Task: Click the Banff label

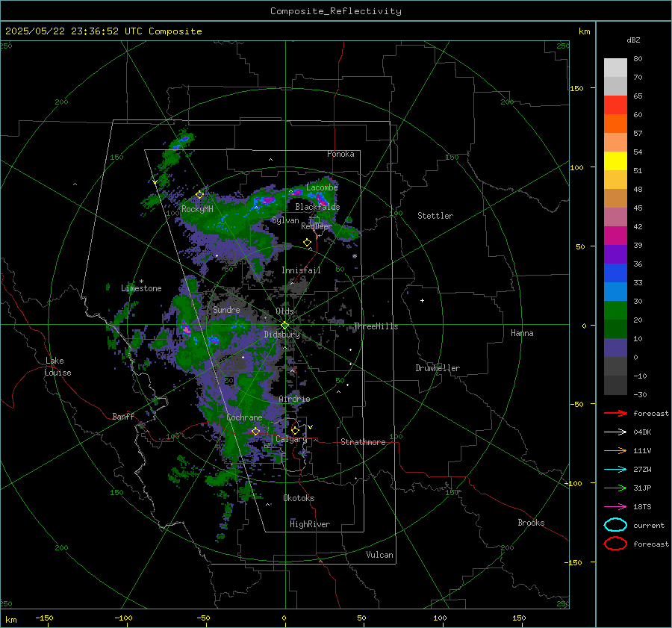Action: pyautogui.click(x=123, y=416)
